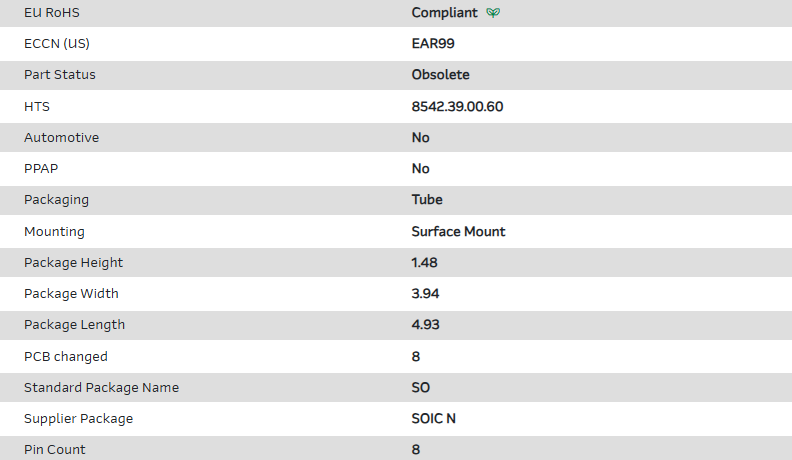792x460 pixels.
Task: Select the Compliant value text
Action: [445, 13]
